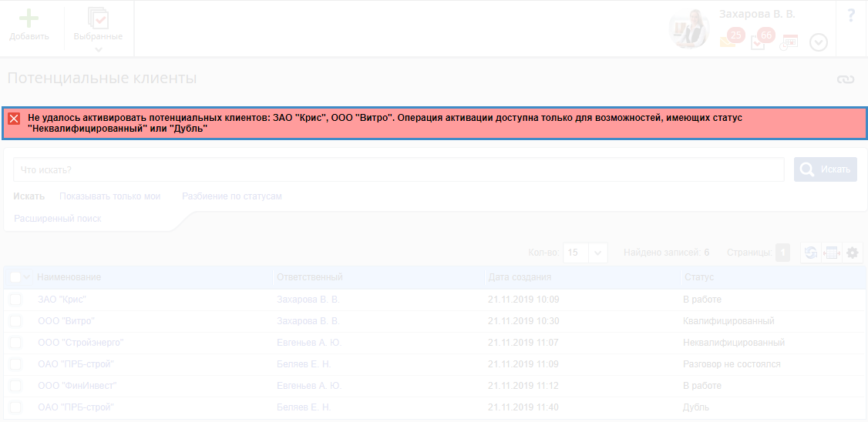868x422 pixels.
Task: Check the ООО "Витро" row checkbox
Action: pos(15,321)
